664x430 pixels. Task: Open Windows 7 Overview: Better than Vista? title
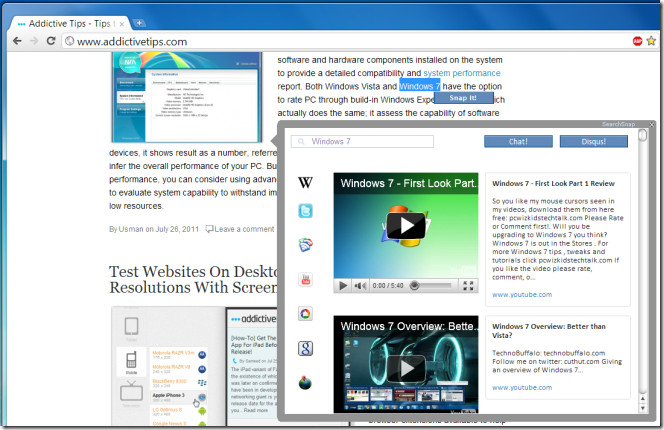click(x=549, y=331)
